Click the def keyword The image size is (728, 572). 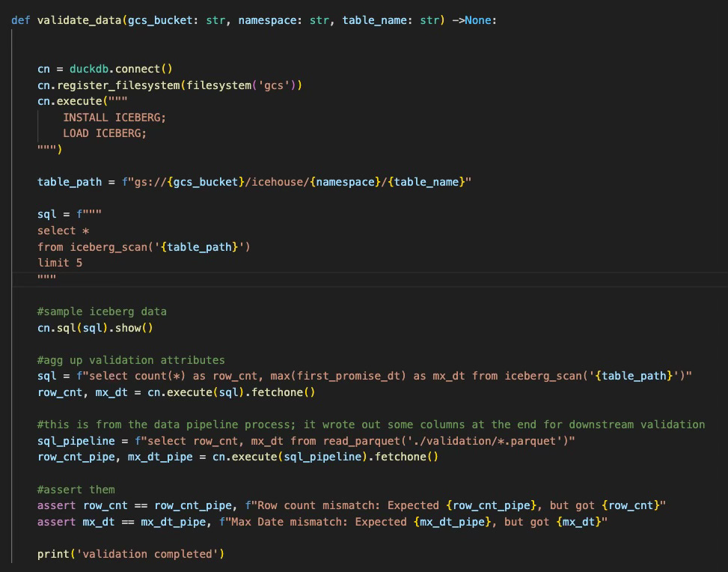(20, 20)
